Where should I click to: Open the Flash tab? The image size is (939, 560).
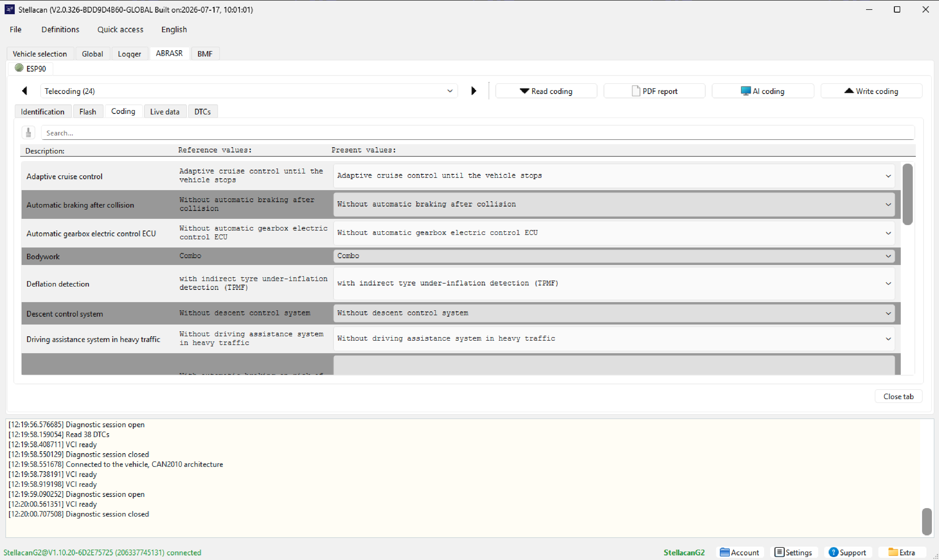[87, 112]
